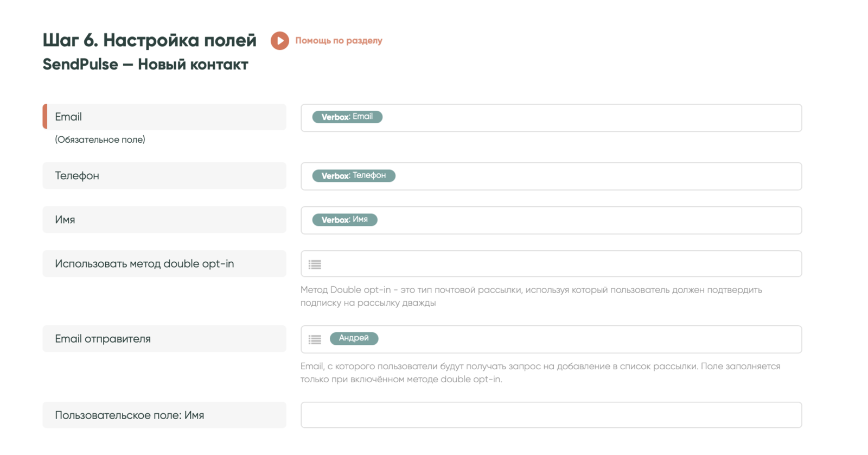Click the list icon in Email отправителя field

pyautogui.click(x=315, y=339)
